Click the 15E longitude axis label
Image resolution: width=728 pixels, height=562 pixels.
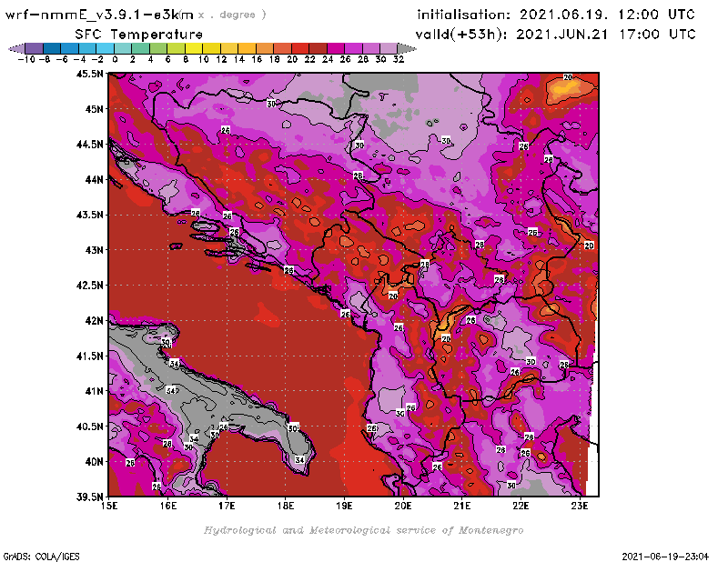tap(109, 506)
